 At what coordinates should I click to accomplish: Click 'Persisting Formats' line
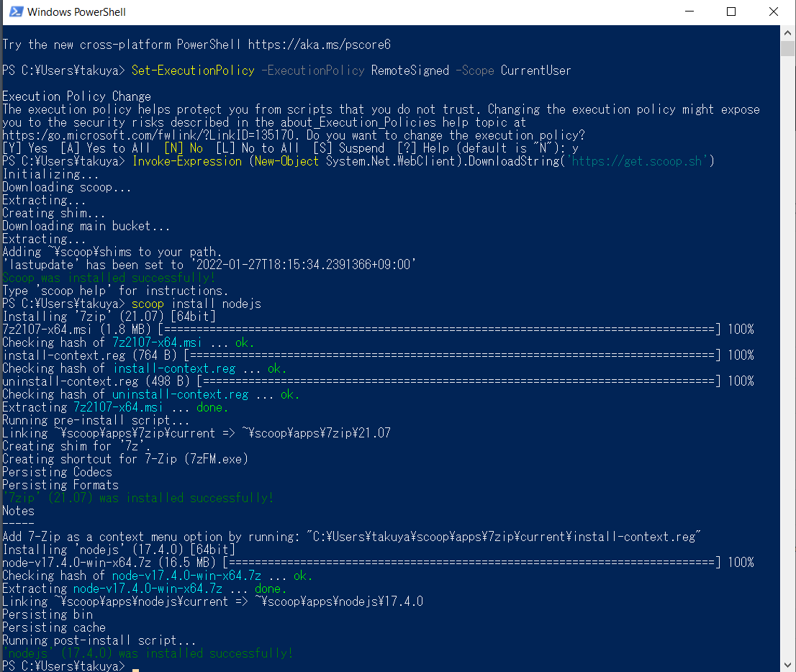(x=60, y=485)
